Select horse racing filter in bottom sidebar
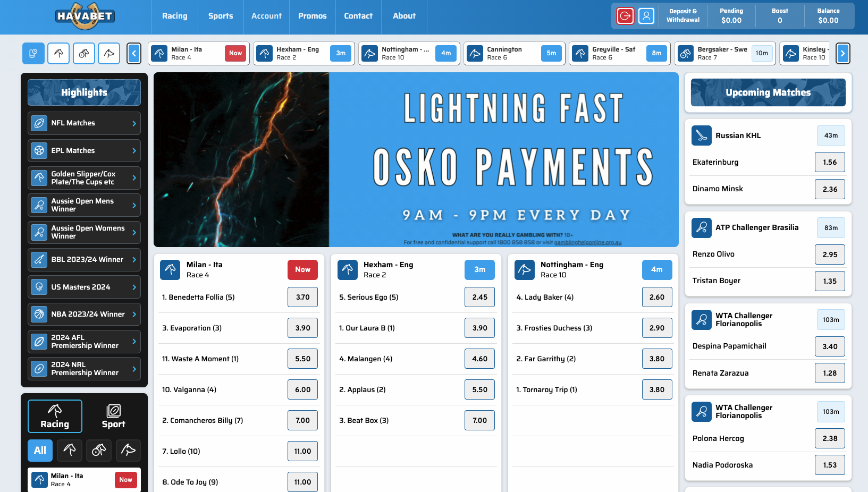This screenshot has height=492, width=868. pos(70,451)
